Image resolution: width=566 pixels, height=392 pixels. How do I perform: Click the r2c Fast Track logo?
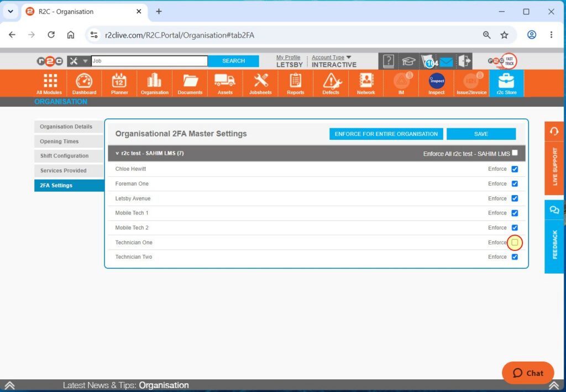[x=502, y=61]
